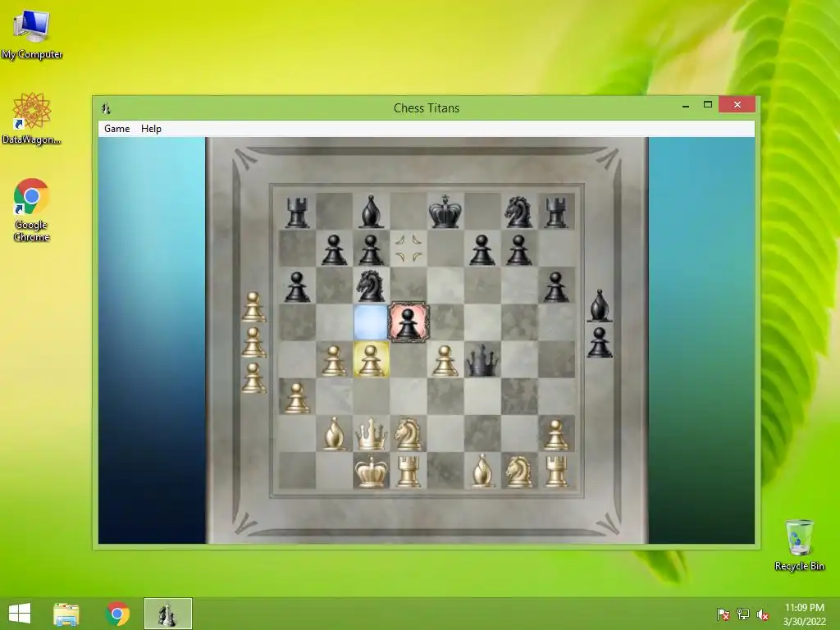
Task: Select the white knight on g1
Action: click(518, 471)
